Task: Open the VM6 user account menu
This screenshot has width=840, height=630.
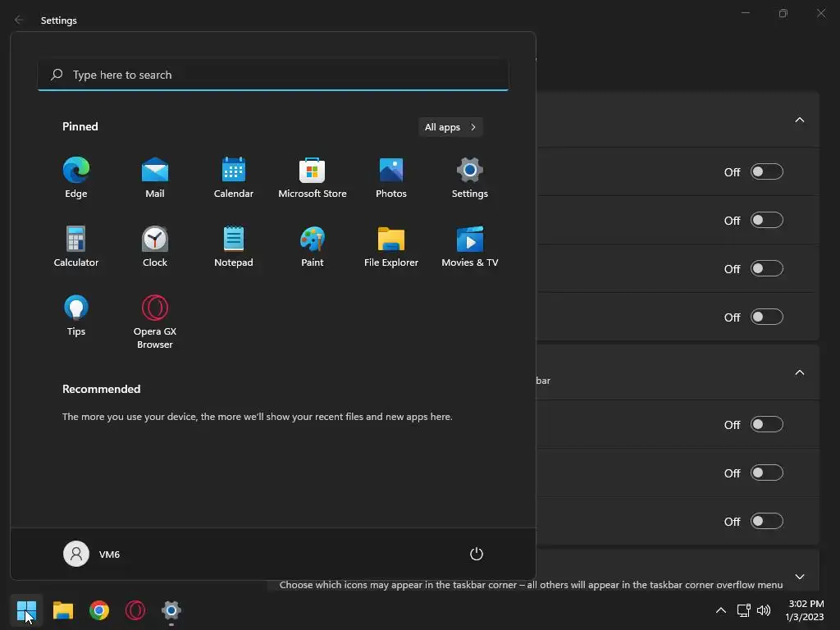Action: 92,554
